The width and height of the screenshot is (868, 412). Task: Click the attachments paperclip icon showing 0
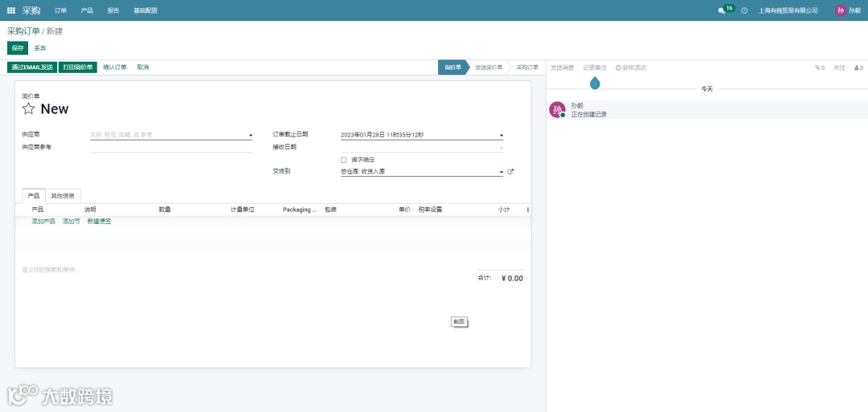coord(819,67)
